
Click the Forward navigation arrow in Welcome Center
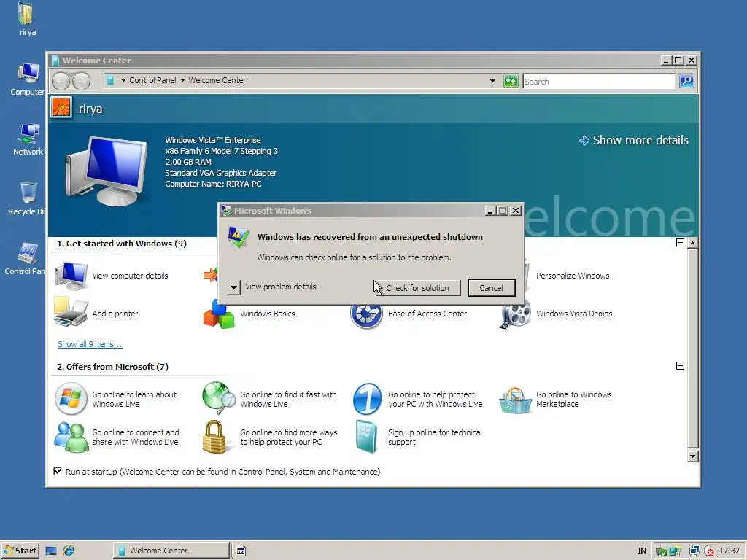(81, 81)
